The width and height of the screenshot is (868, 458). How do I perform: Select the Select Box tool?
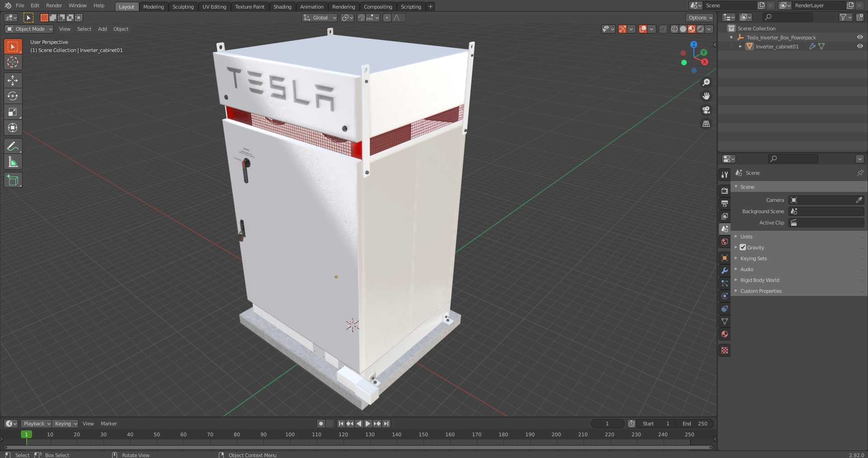pos(13,46)
